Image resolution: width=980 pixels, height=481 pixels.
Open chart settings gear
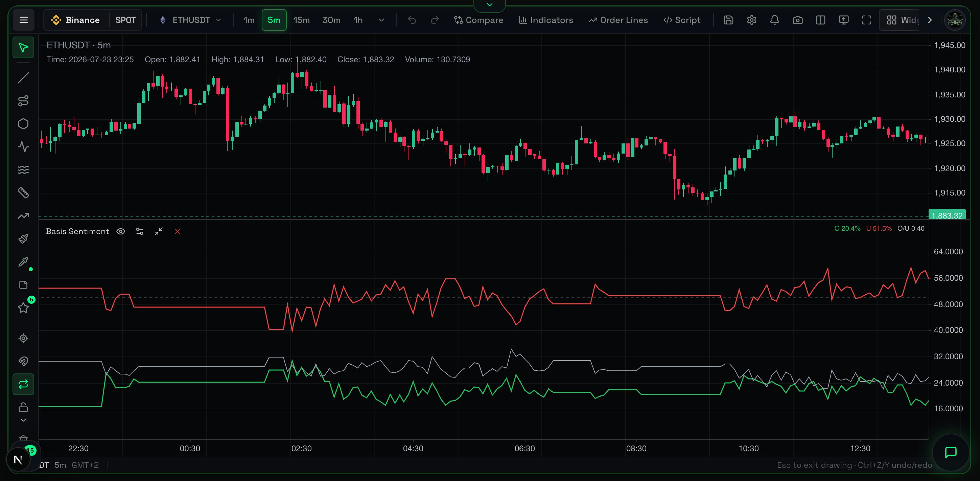[x=752, y=20]
